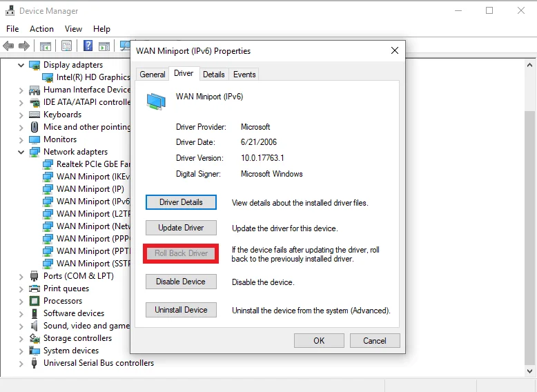The width and height of the screenshot is (537, 392).
Task: Expand the Processors node
Action: pyautogui.click(x=21, y=302)
